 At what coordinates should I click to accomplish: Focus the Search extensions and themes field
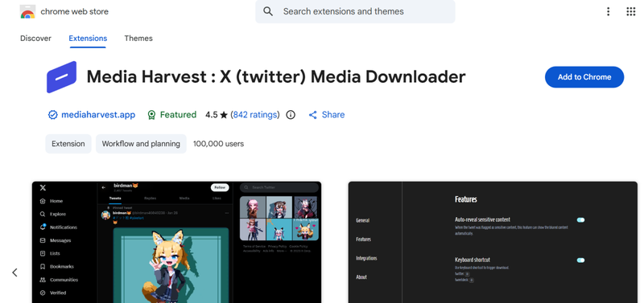point(355,11)
